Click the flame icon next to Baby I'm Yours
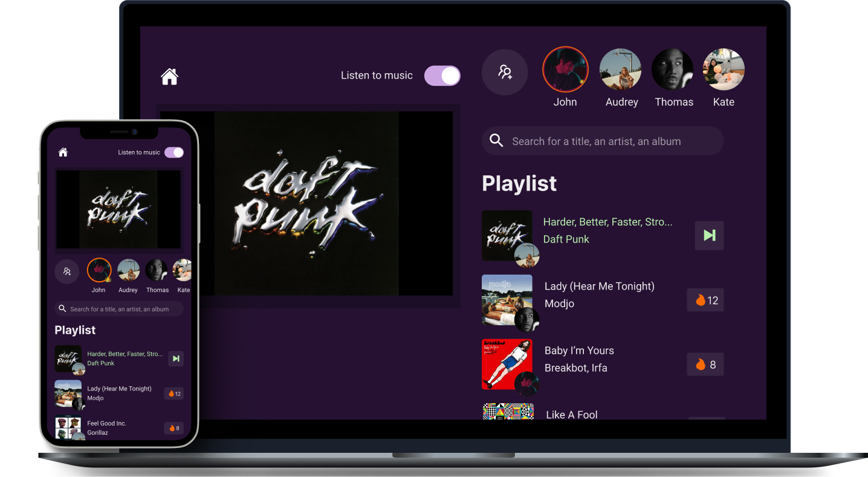Viewport: 868px width, 477px height. tap(705, 364)
